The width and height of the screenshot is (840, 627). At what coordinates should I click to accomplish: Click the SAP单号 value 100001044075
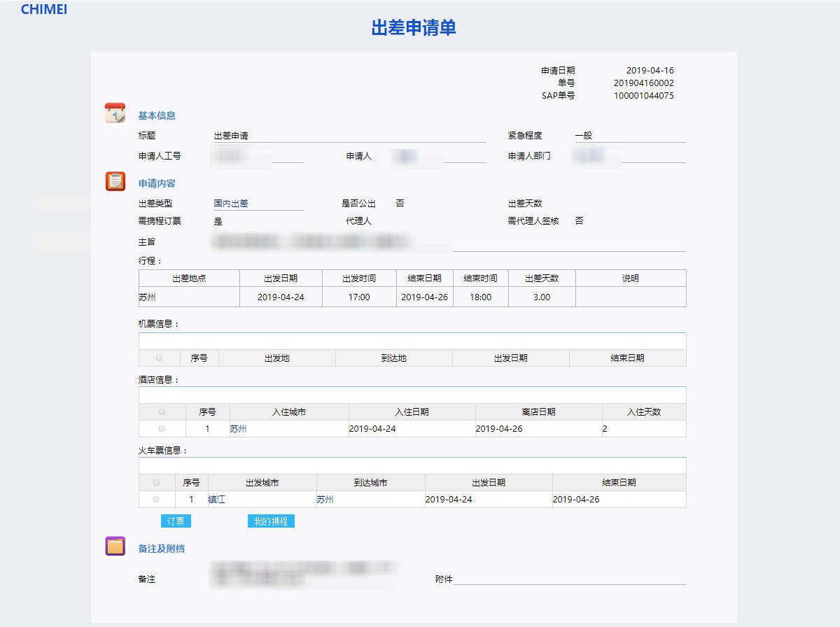pyautogui.click(x=644, y=96)
